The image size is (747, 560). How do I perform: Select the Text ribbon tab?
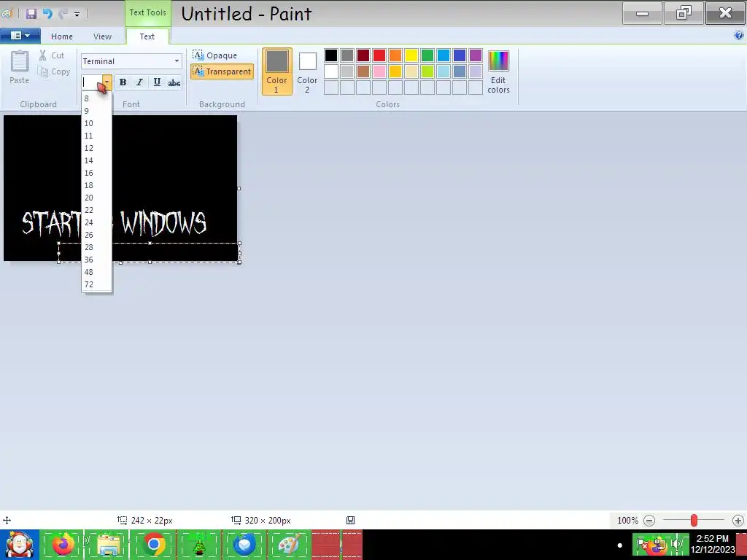click(x=147, y=36)
